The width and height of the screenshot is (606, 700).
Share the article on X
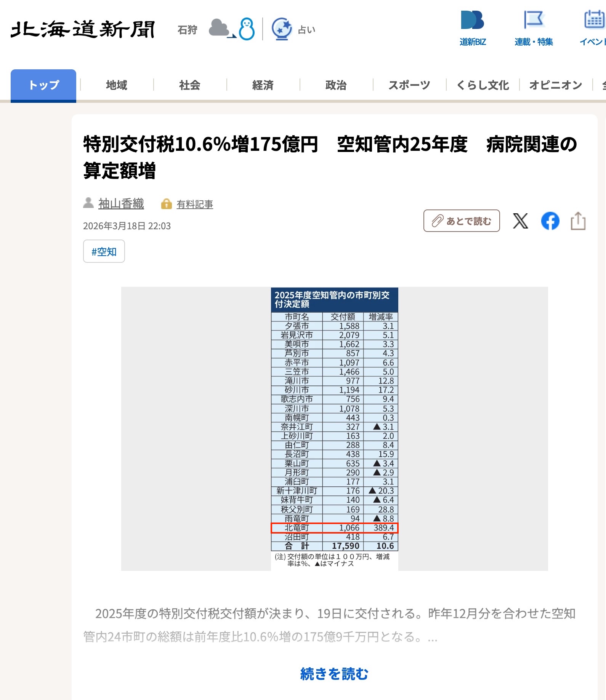[x=520, y=221]
